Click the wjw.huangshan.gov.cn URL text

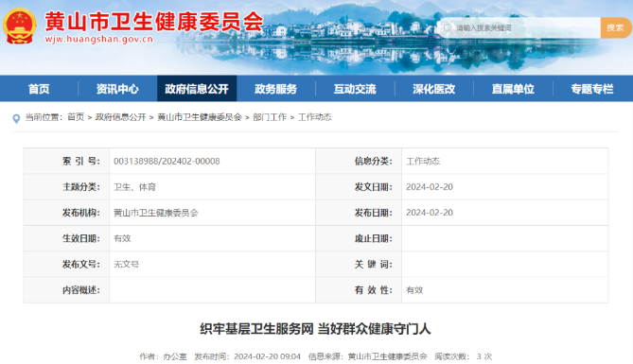pyautogui.click(x=99, y=39)
